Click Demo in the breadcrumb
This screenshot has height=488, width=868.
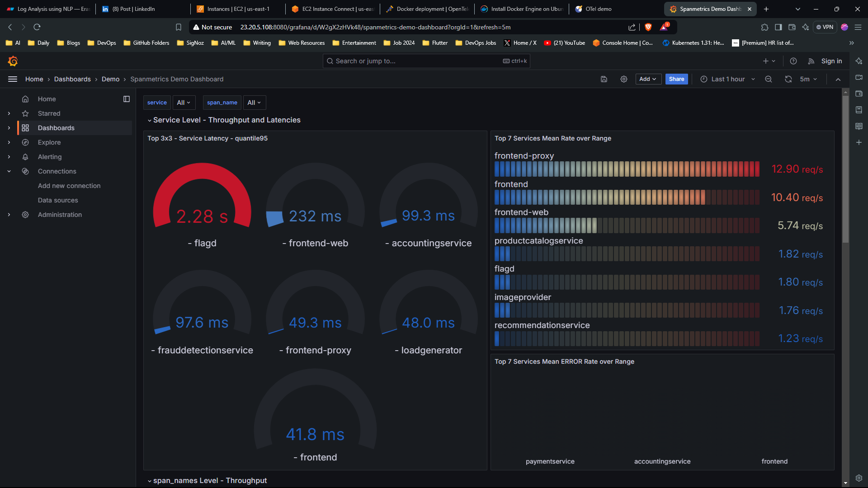click(x=110, y=79)
